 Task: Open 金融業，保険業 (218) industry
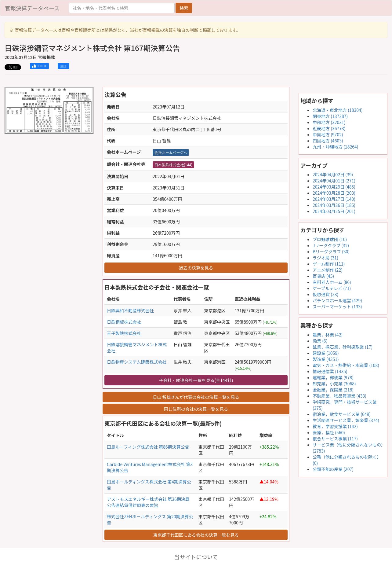[x=333, y=390]
